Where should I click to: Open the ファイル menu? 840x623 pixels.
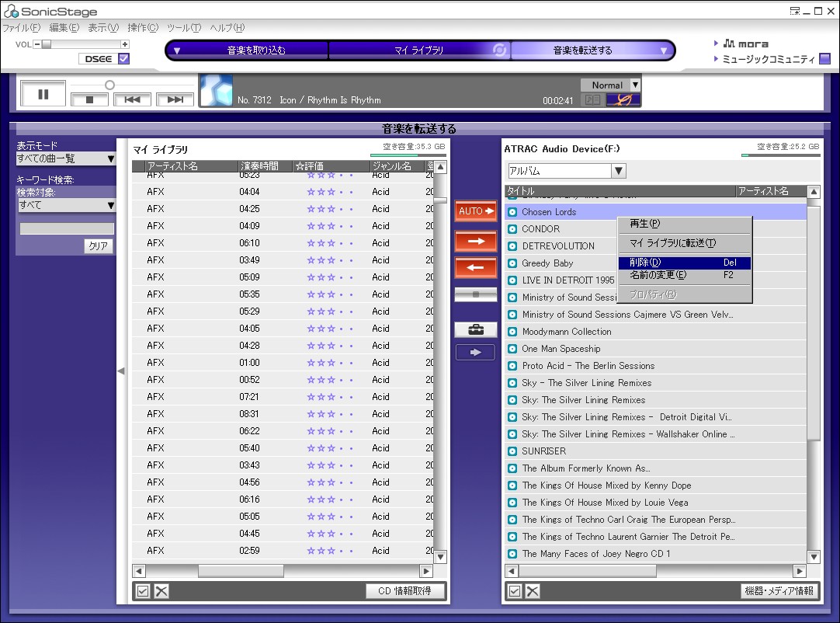click(22, 27)
